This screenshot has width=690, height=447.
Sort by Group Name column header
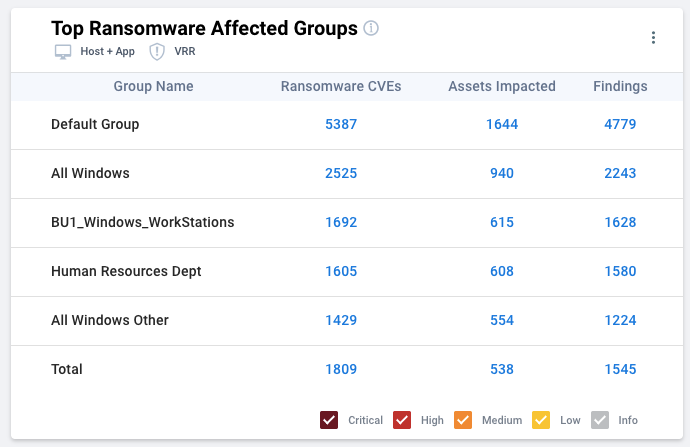[x=154, y=86]
